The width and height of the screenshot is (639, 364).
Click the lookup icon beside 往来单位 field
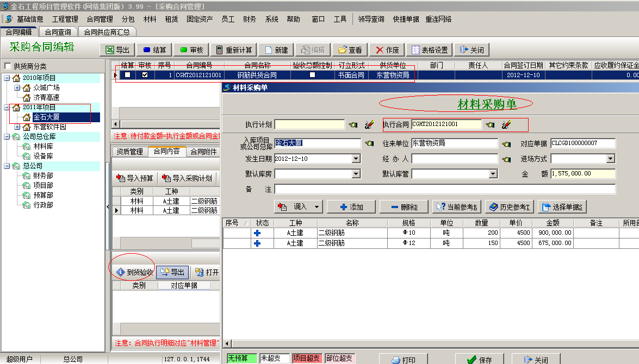(506, 144)
